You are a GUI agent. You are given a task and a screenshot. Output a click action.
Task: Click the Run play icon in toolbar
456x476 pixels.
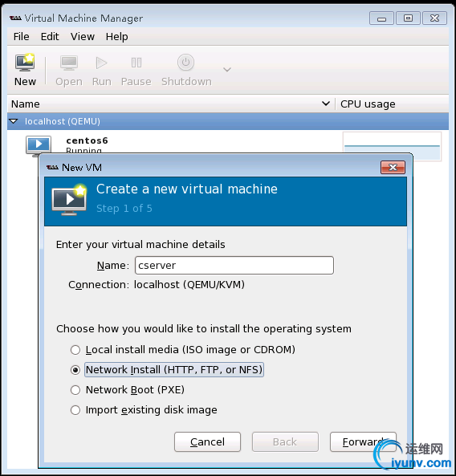tap(101, 63)
